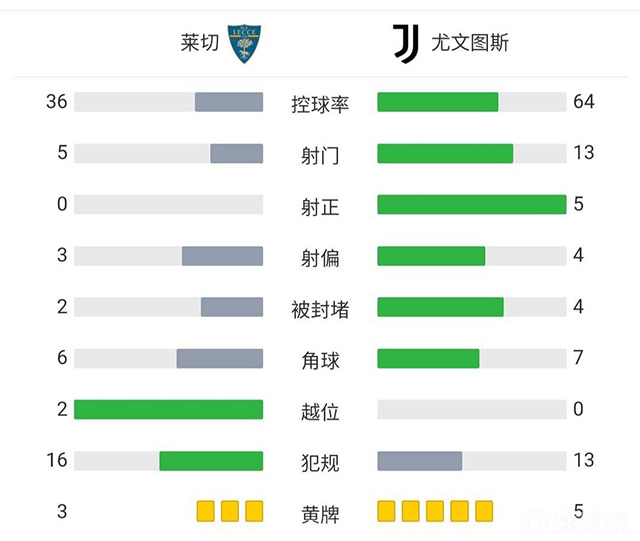
Task: Click Juventus 被封堵 blocked shots bar
Action: tap(440, 307)
